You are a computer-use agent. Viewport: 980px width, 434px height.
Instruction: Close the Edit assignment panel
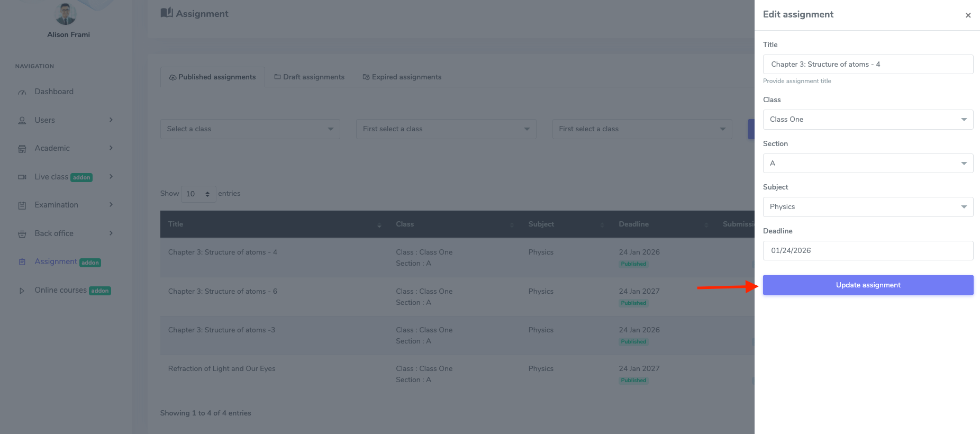[x=968, y=15]
